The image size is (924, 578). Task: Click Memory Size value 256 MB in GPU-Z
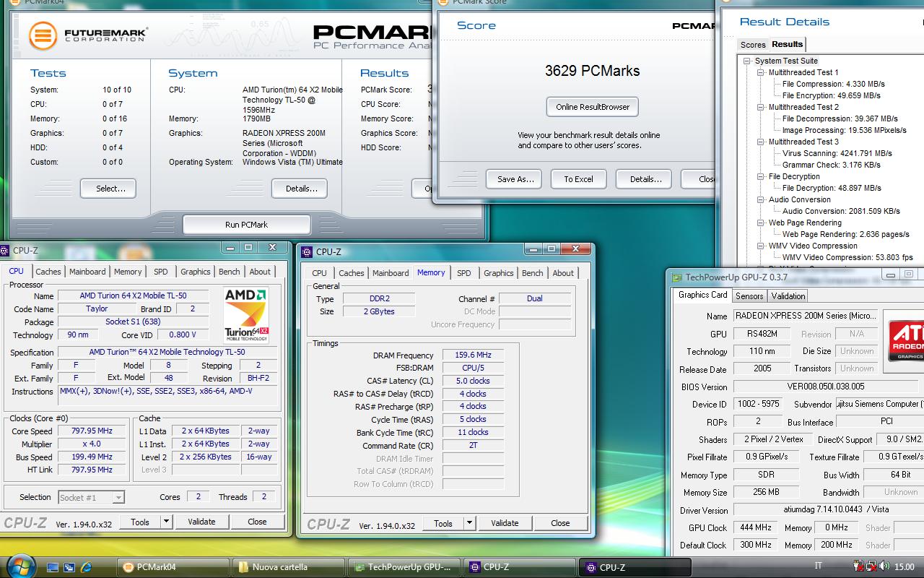point(766,492)
